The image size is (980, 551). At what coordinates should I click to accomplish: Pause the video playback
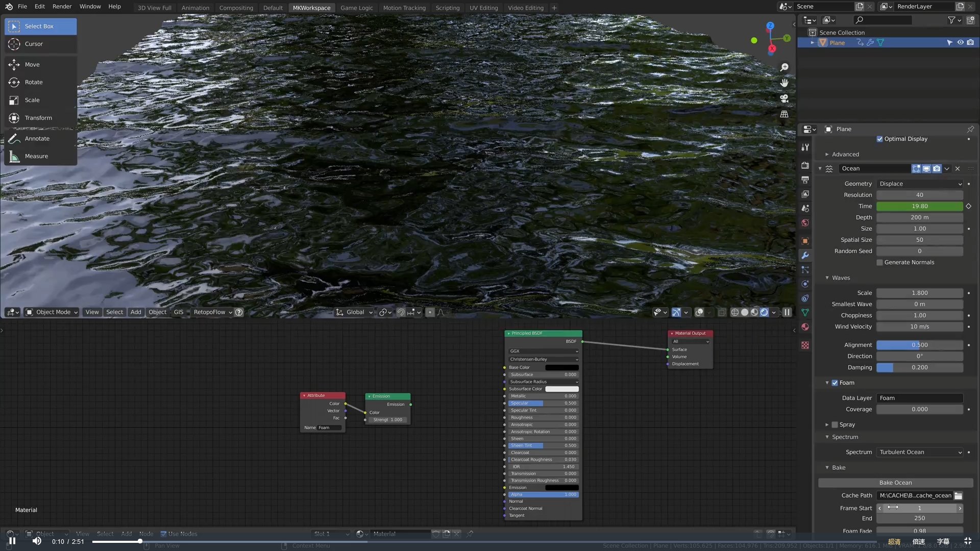pos(12,541)
